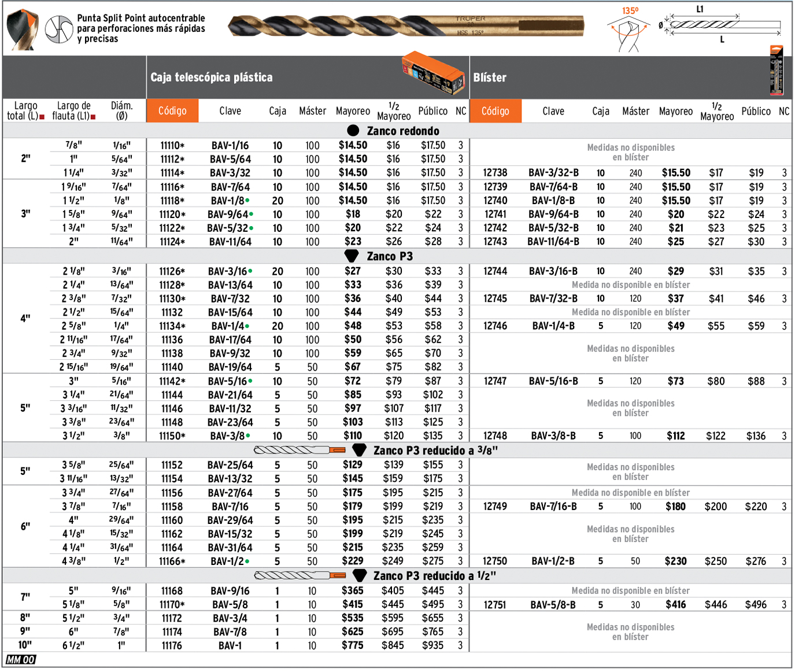The width and height of the screenshot is (795, 672).
Task: Click the drill outline icon for 1/2" reducido
Action: coord(299,576)
